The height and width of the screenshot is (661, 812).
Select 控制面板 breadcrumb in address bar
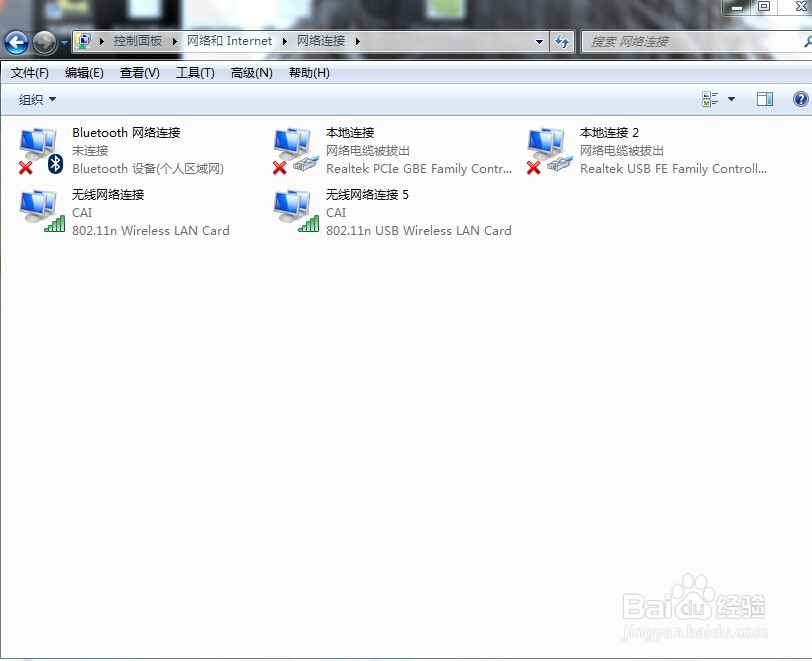pos(138,41)
